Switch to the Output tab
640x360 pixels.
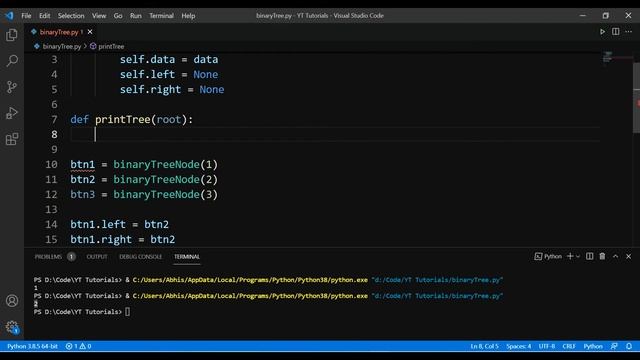tap(97, 257)
